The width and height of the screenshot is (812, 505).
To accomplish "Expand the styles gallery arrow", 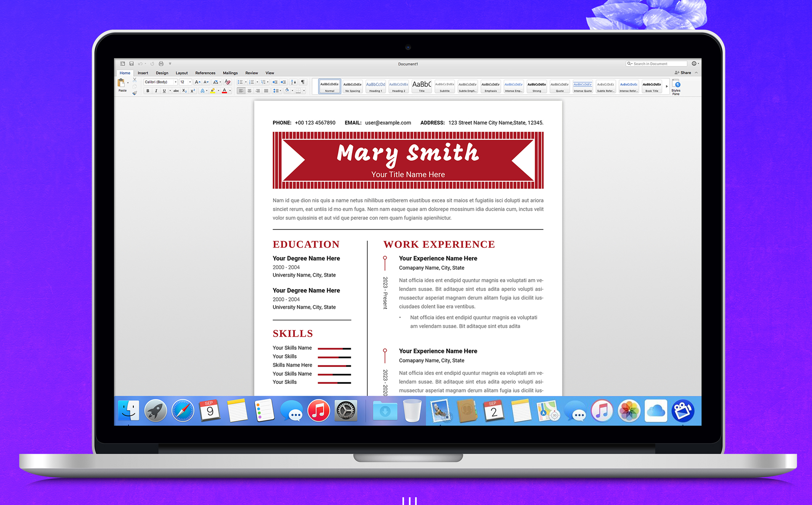I will (x=666, y=87).
